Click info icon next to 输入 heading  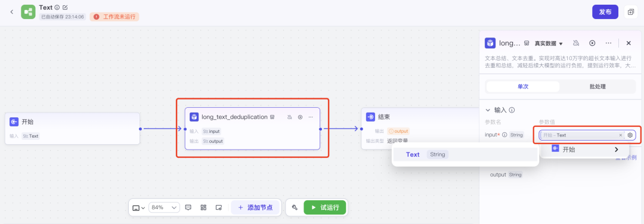coord(512,110)
